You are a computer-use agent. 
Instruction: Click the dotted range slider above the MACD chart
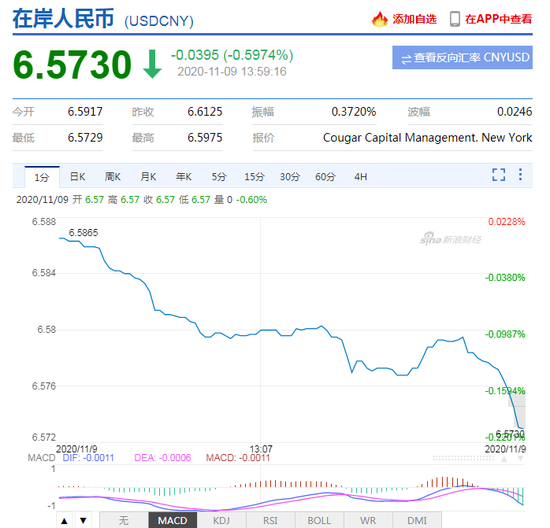click(464, 458)
